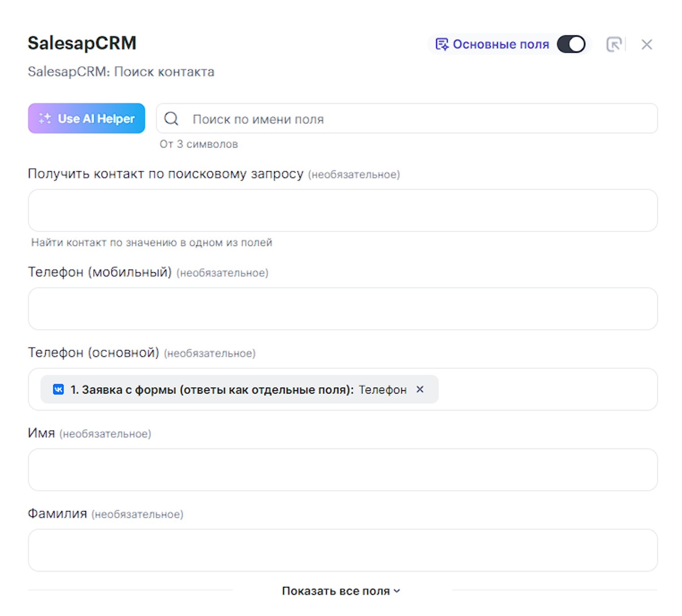This screenshot has width=682, height=616.
Task: Close the SalesapCRM panel
Action: (647, 44)
